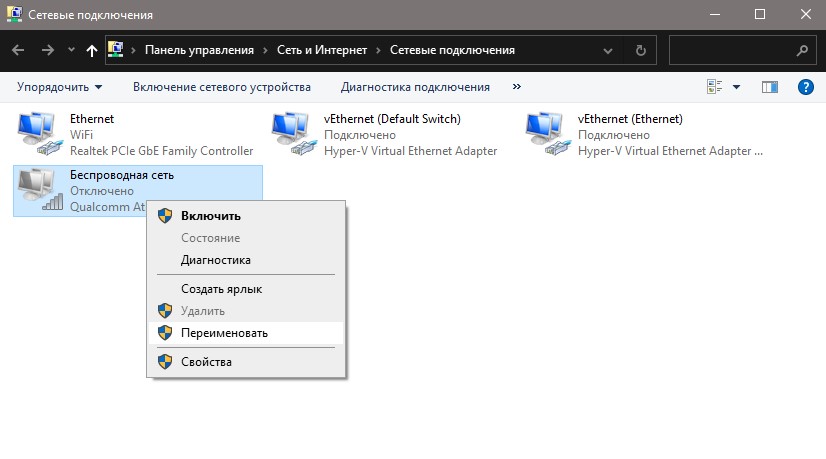826x459 pixels.
Task: Click 'Включение сетевого устройства' toolbar button
Action: pos(222,87)
